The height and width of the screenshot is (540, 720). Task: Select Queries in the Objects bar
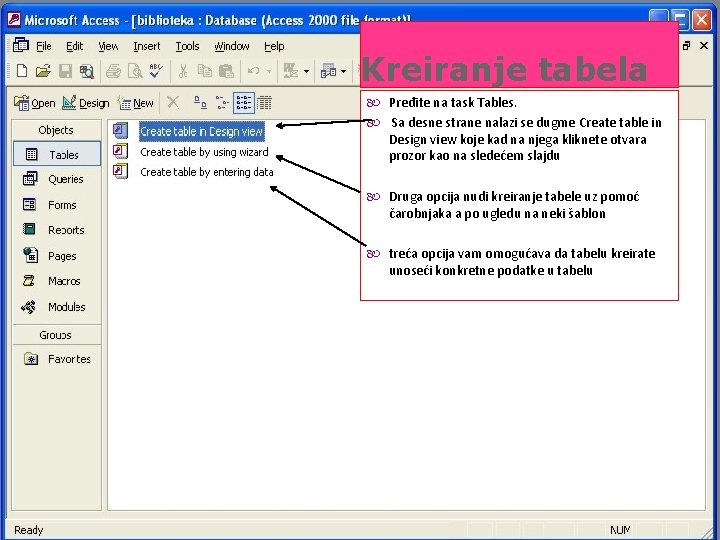pos(53,179)
